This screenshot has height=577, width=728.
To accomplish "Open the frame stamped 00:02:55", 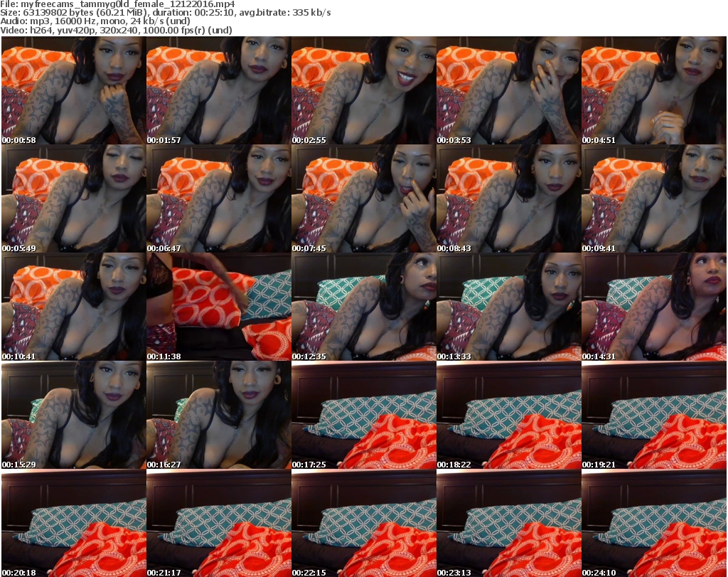I will point(363,90).
